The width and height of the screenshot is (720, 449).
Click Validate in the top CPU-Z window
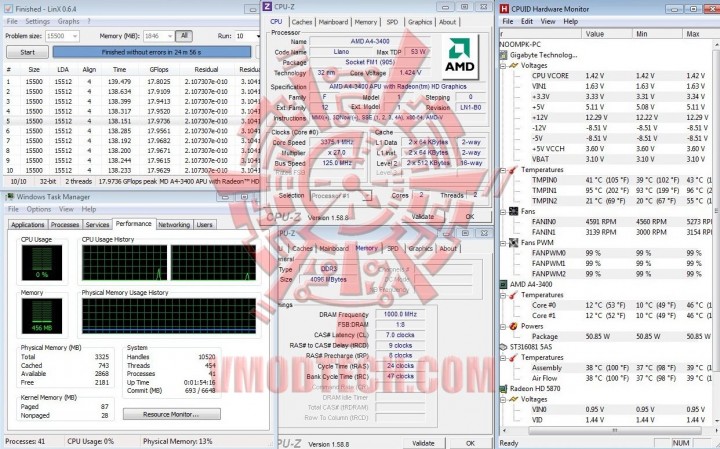(x=423, y=216)
